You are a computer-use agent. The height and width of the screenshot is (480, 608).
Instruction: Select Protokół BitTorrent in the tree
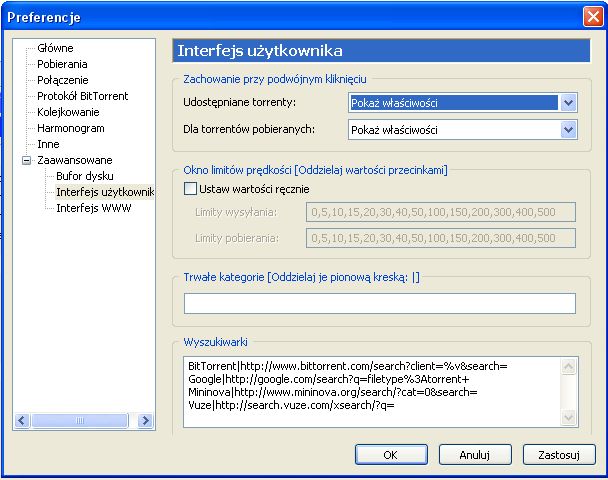coord(82,96)
